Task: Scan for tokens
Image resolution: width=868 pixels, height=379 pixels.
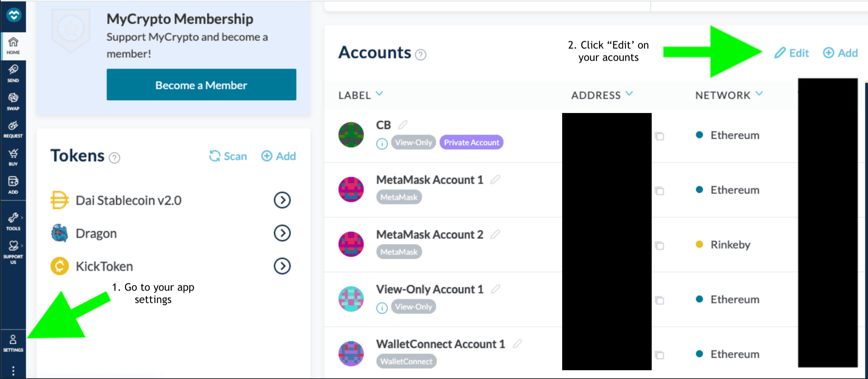Action: tap(228, 156)
